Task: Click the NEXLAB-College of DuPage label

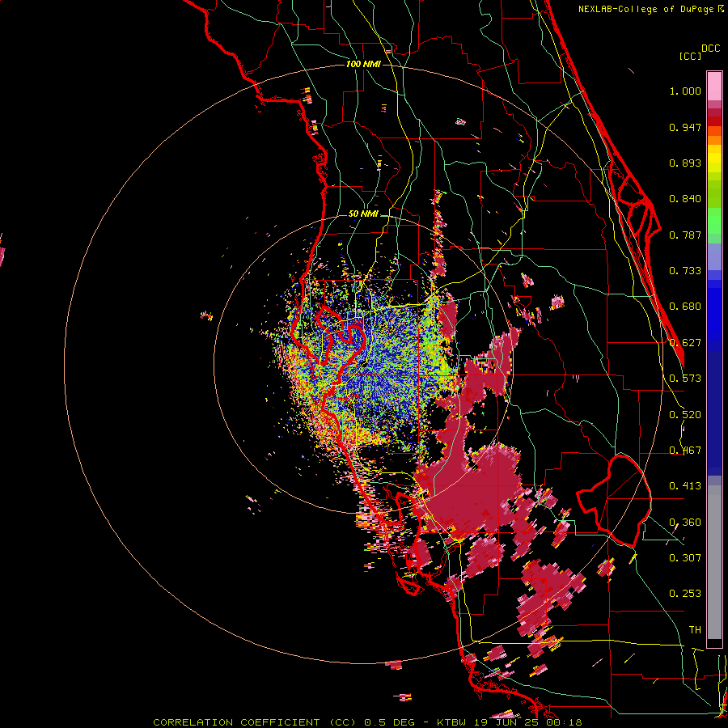Action: tap(646, 9)
